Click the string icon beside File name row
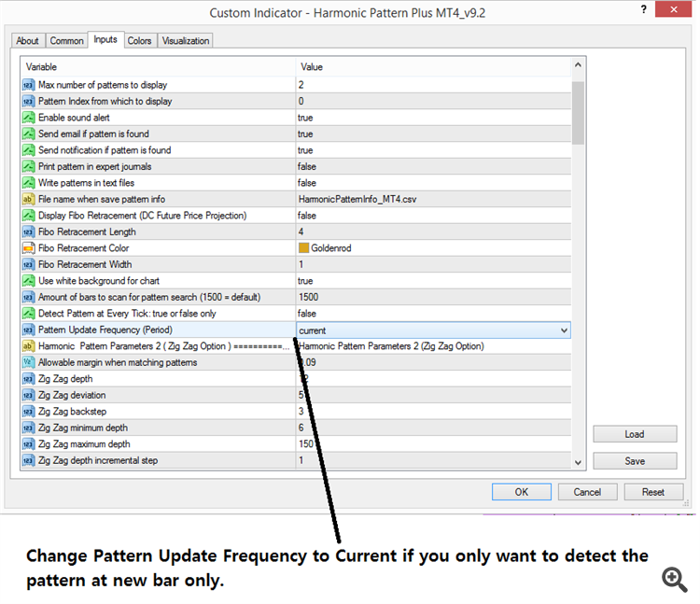 [x=28, y=199]
